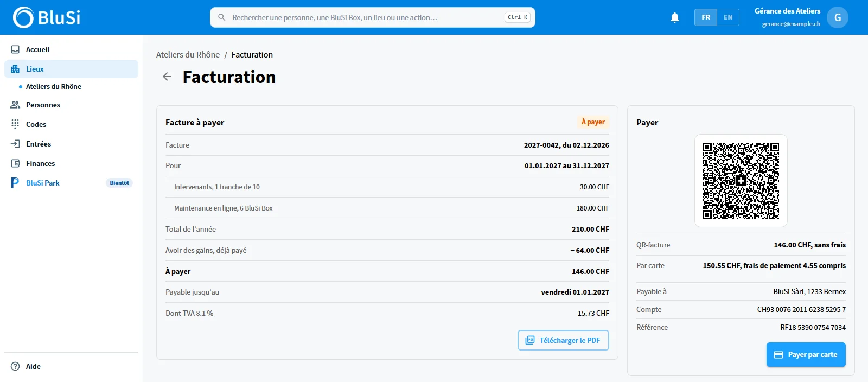This screenshot has width=868, height=382.
Task: Click the credit card icon in pay button
Action: [778, 355]
